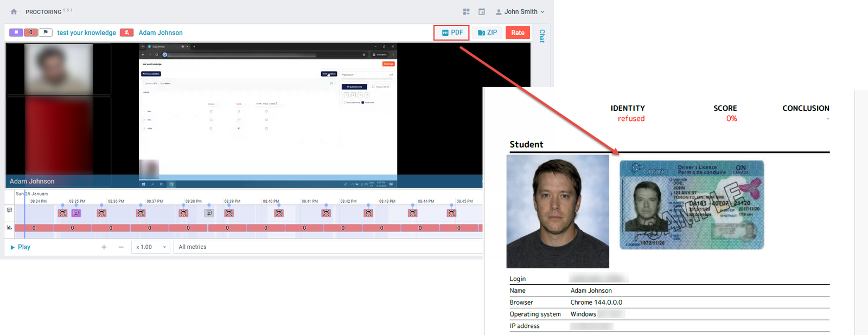Open the calendar icon in top bar
The width and height of the screenshot is (868, 335).
[482, 11]
